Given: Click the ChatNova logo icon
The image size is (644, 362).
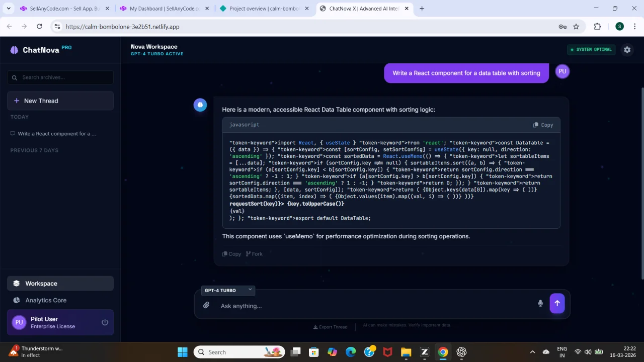Looking at the screenshot, I should coord(14,50).
